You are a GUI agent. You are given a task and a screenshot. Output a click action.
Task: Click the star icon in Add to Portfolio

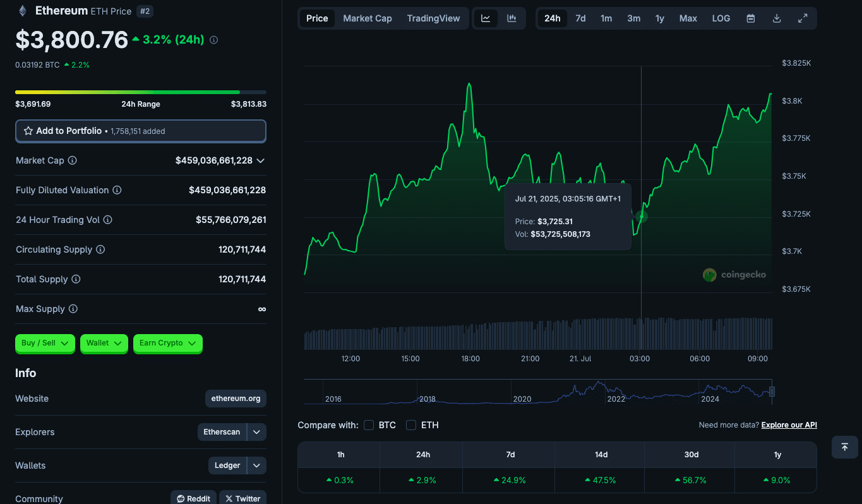(x=28, y=131)
